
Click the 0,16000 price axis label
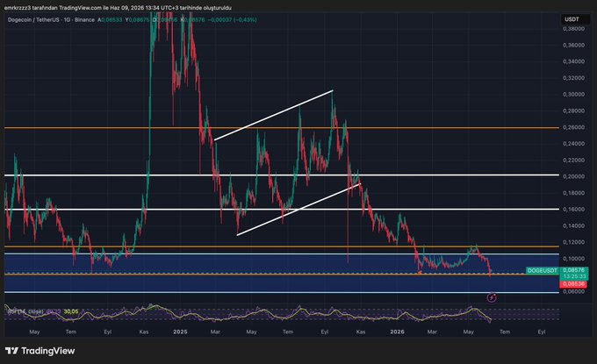pos(573,210)
